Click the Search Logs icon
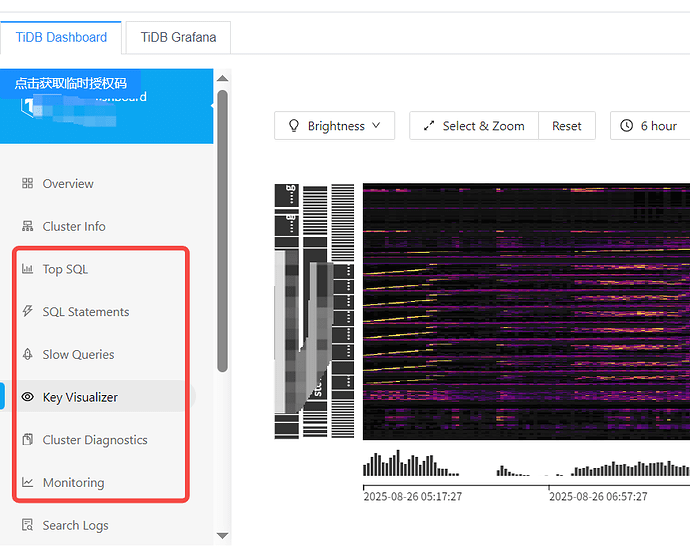The image size is (690, 547). 27,525
